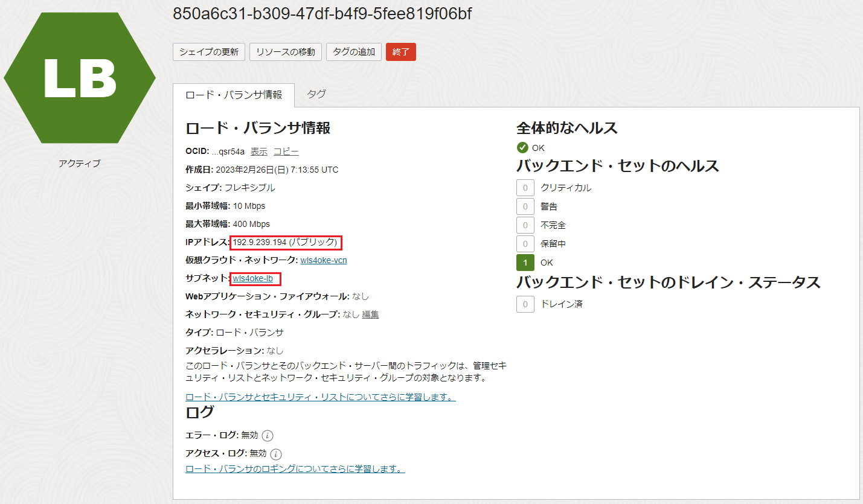Open the wls4oke-vcn network link
This screenshot has height=504, width=863.
(324, 260)
